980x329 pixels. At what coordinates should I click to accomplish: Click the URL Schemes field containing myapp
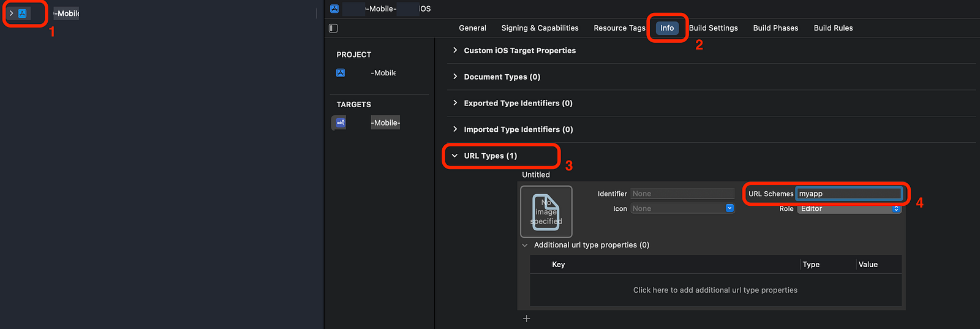848,194
